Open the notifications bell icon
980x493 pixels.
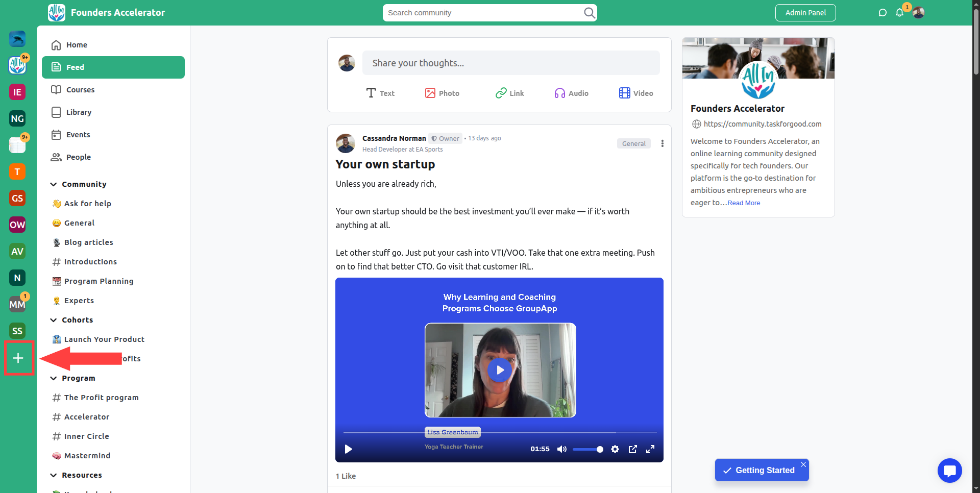(x=899, y=13)
